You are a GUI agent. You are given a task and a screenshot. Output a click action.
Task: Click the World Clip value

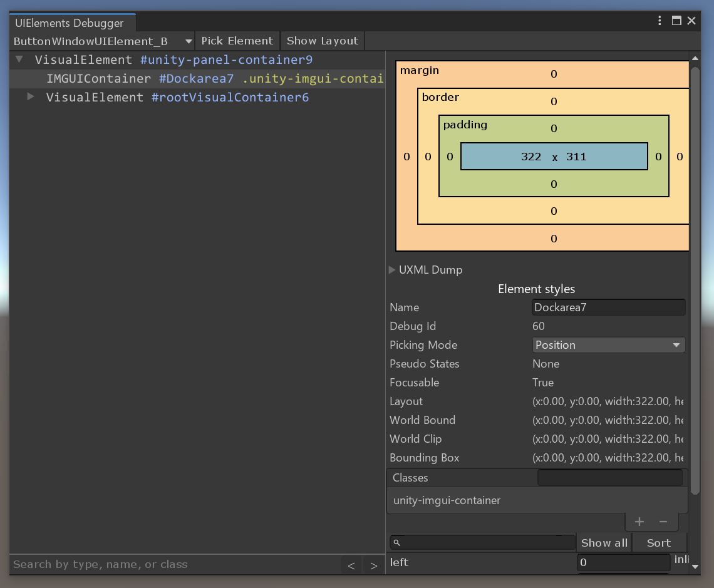click(608, 439)
